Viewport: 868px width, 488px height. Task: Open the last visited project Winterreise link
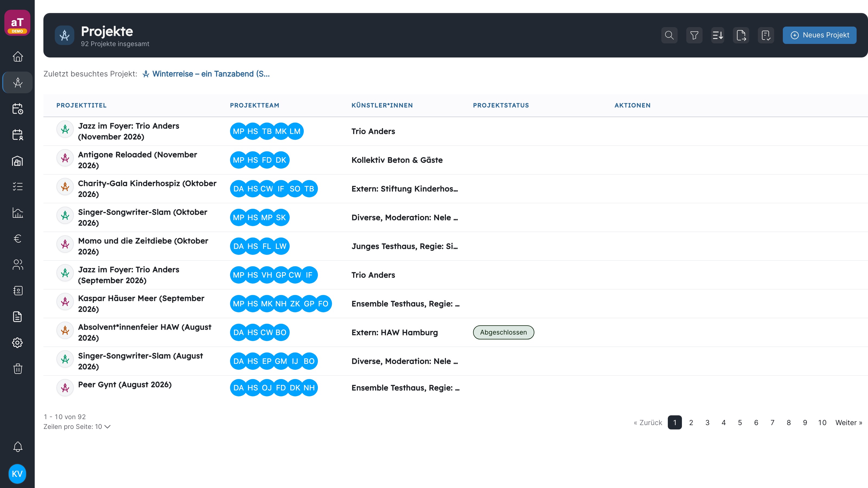pyautogui.click(x=206, y=74)
